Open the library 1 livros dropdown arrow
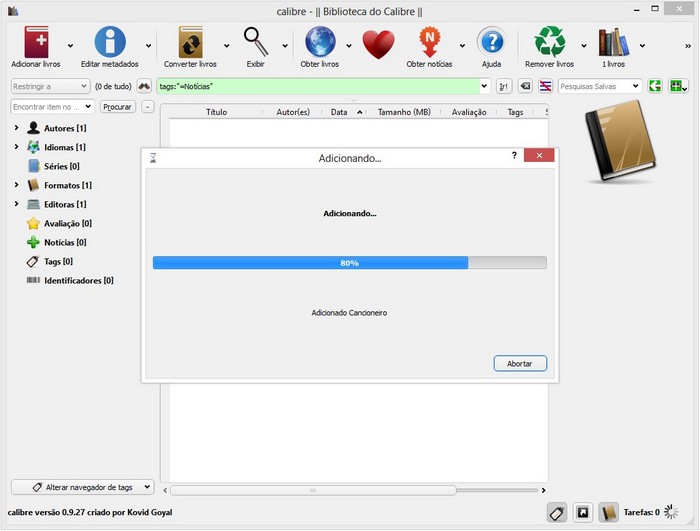 tap(642, 46)
